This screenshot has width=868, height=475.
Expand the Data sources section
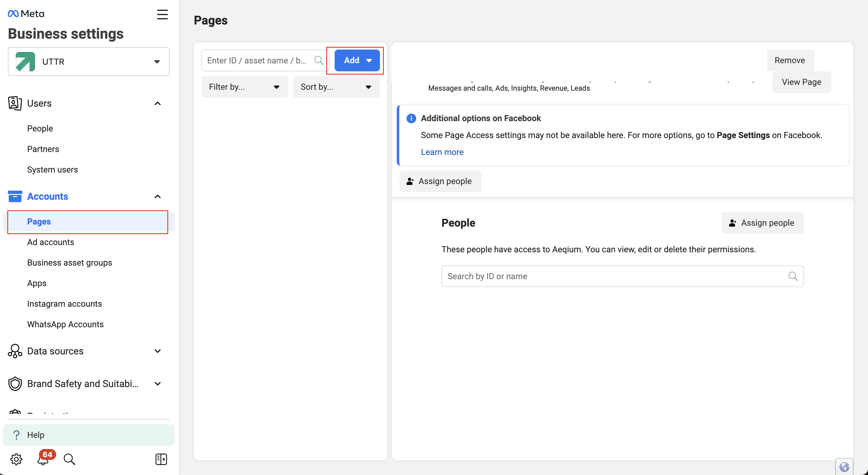pos(157,351)
